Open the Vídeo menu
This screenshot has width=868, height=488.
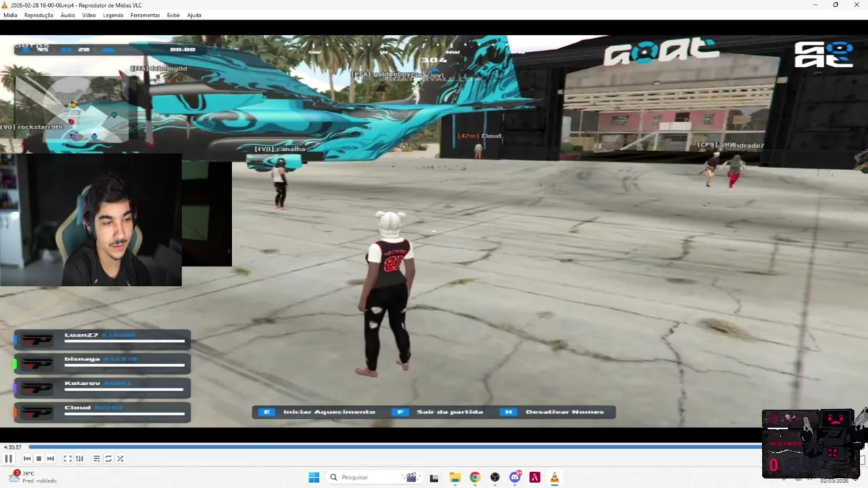point(89,15)
